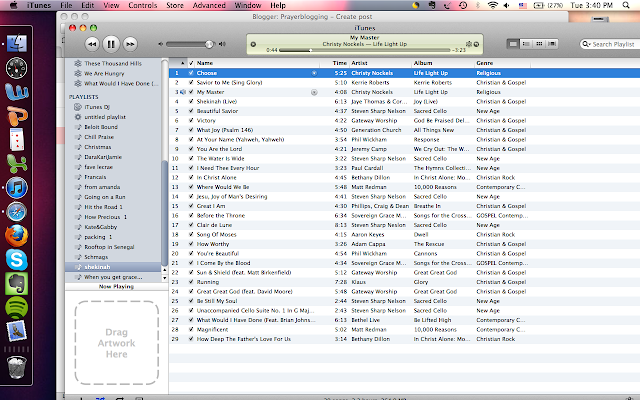Uncheck the Savior to Me (Sing Glory) song
Image resolution: width=640 pixels, height=400 pixels.
pyautogui.click(x=191, y=82)
